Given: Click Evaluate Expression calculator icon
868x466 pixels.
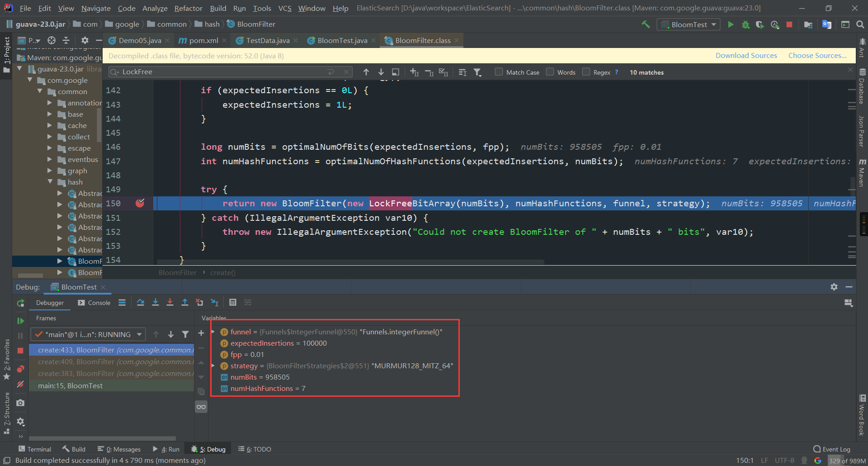Looking at the screenshot, I should click(233, 302).
